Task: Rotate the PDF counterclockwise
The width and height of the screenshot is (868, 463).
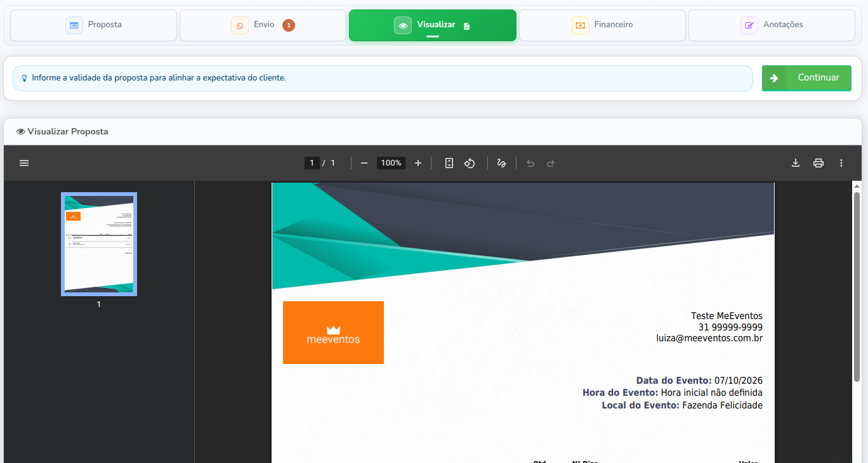Action: pos(470,163)
